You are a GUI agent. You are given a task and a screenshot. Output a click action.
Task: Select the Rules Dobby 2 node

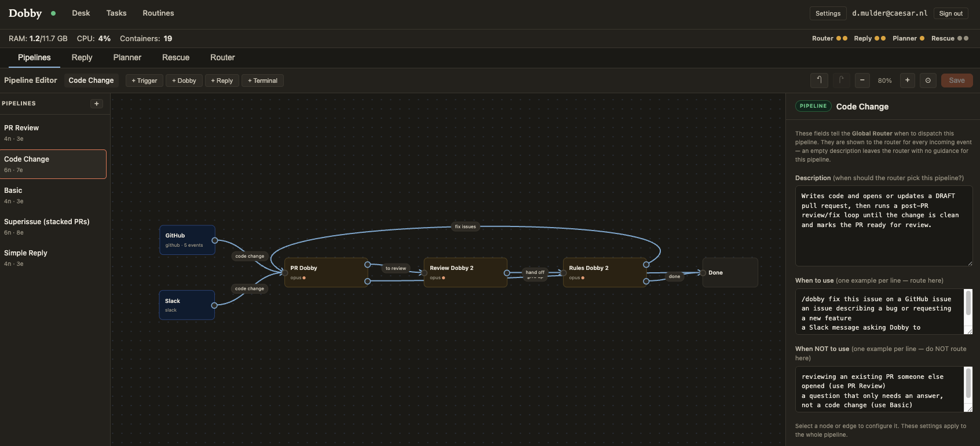click(605, 272)
